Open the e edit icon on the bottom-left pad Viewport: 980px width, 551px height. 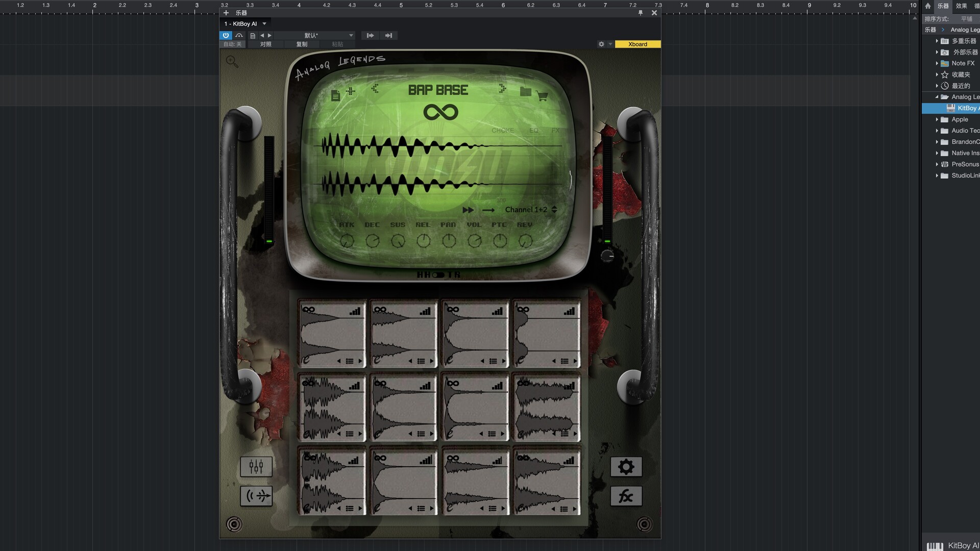306,508
